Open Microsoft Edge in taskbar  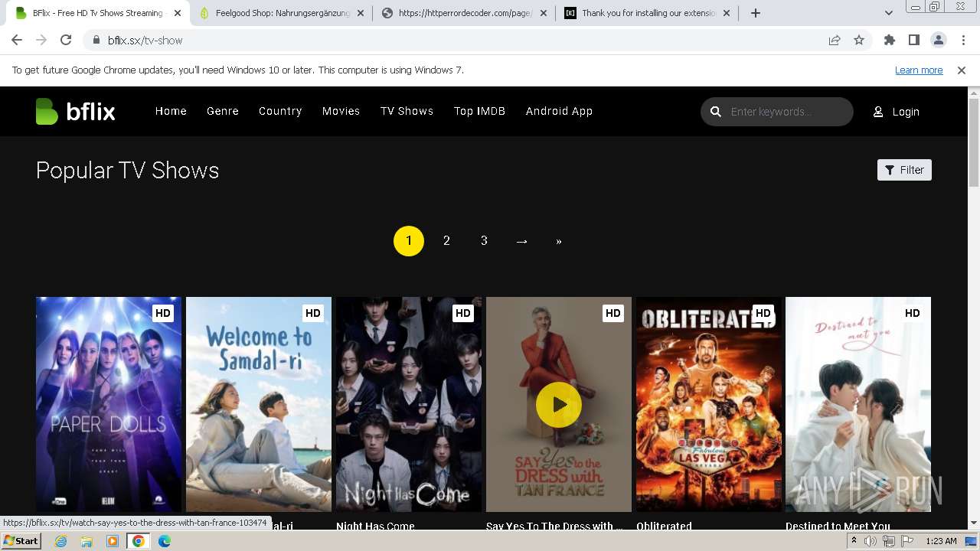[x=165, y=541]
